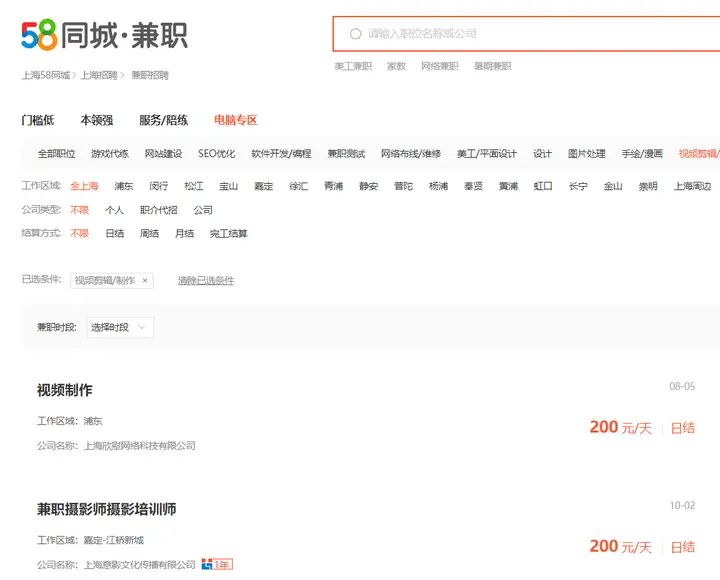Open the 暑期兼职 hot search link
Image resolution: width=720 pixels, height=580 pixels.
click(x=492, y=66)
